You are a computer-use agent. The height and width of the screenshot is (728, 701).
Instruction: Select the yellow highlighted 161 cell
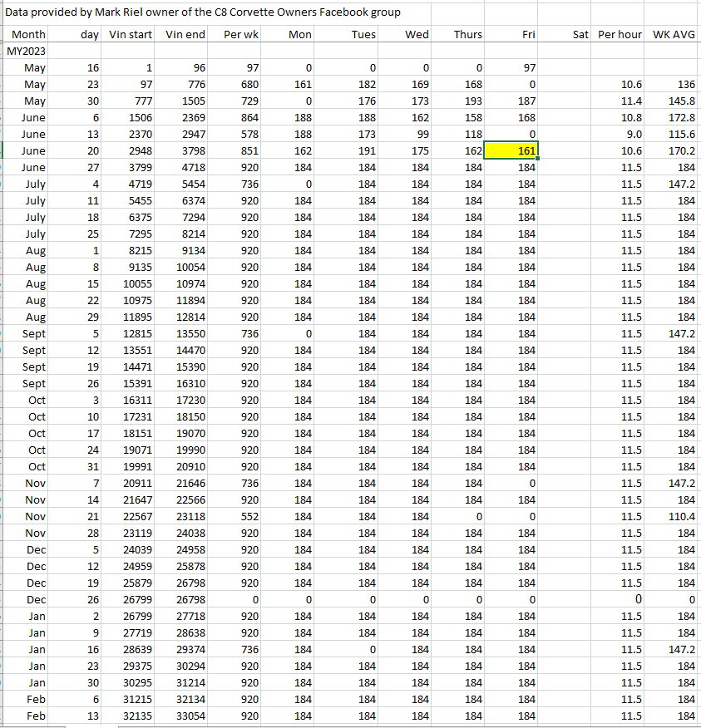coord(511,151)
